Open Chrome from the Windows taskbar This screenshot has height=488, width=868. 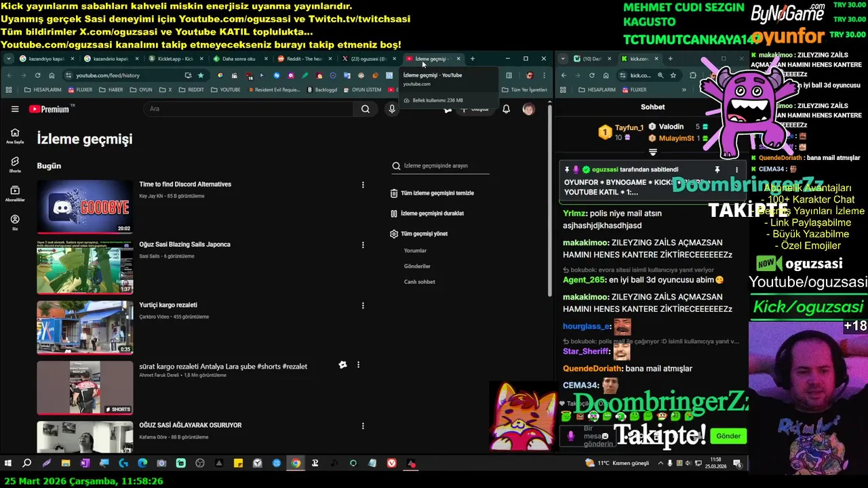click(x=296, y=464)
